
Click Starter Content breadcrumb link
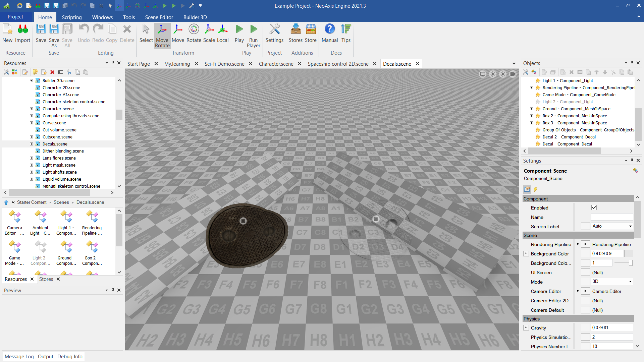coord(32,202)
